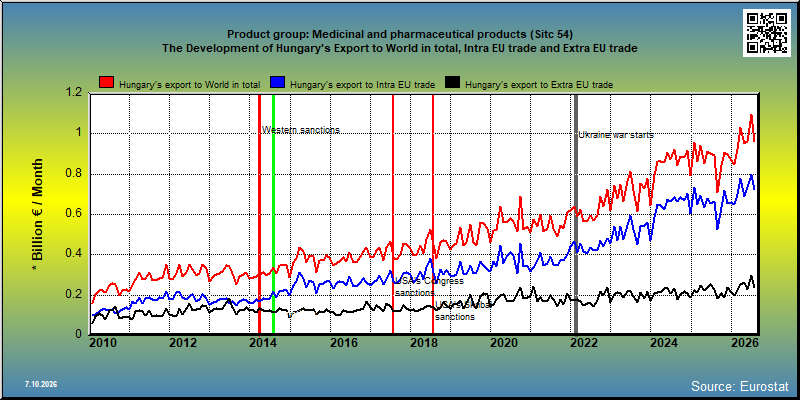Click the "Billion € / Month" axis title

pos(38,214)
